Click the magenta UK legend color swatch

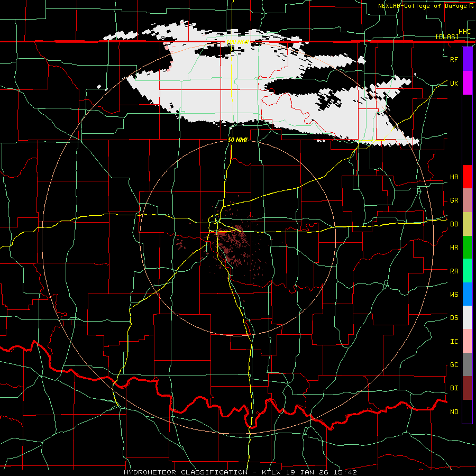[467, 83]
